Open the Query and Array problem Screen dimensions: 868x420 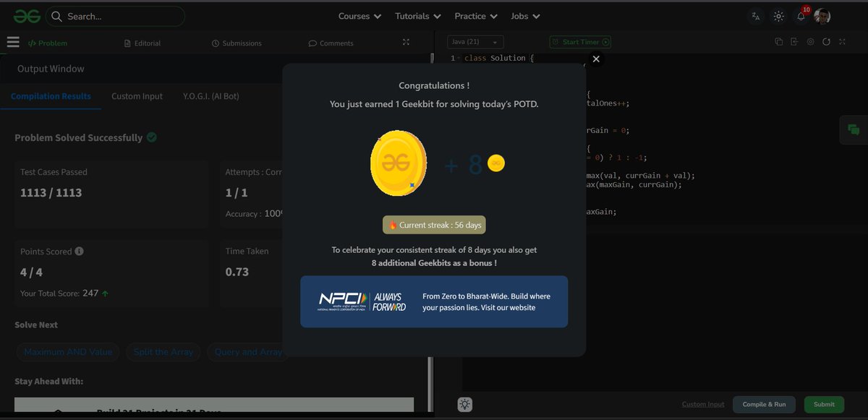coord(248,352)
